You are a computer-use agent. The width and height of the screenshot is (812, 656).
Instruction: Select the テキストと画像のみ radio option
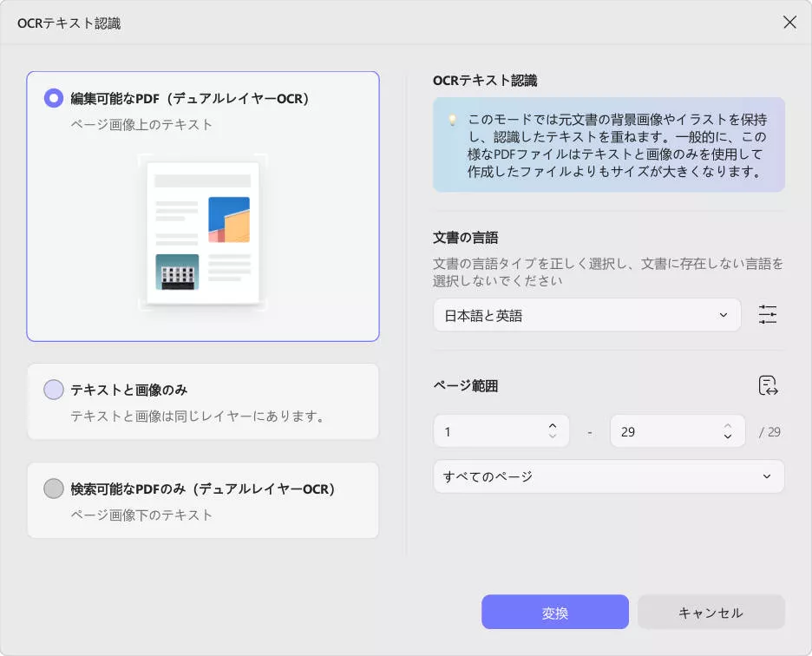click(54, 390)
